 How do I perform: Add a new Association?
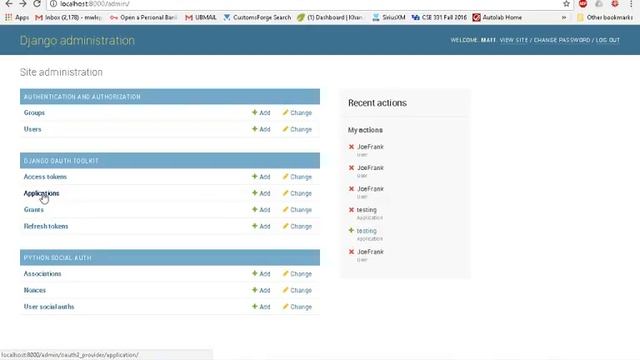click(x=261, y=273)
